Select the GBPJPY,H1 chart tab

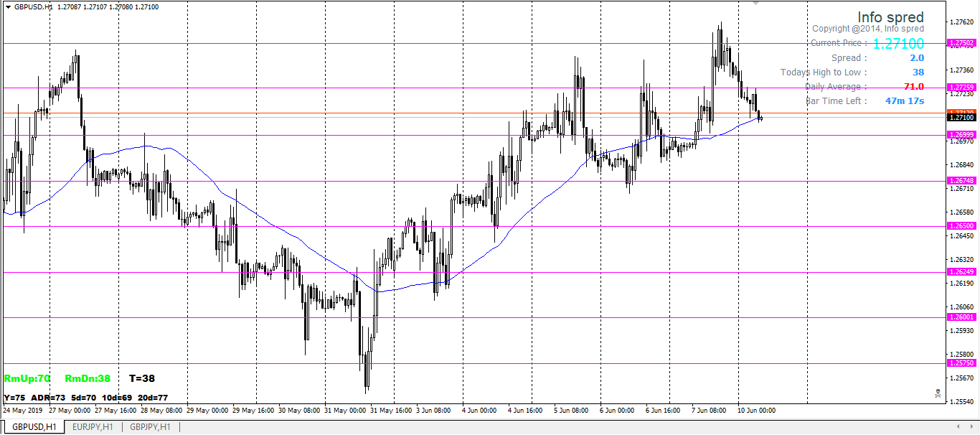click(150, 427)
